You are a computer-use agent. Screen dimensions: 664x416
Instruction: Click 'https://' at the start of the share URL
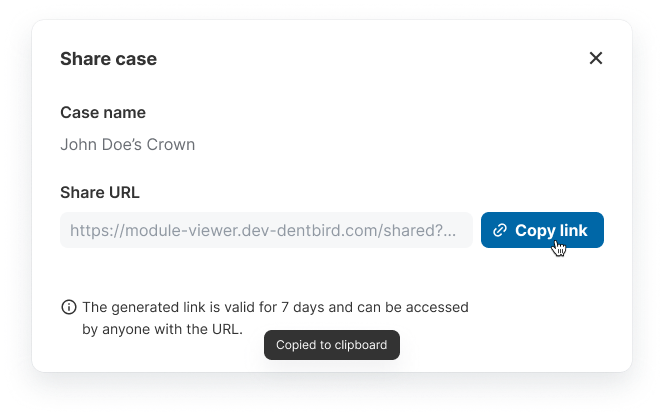coord(95,230)
